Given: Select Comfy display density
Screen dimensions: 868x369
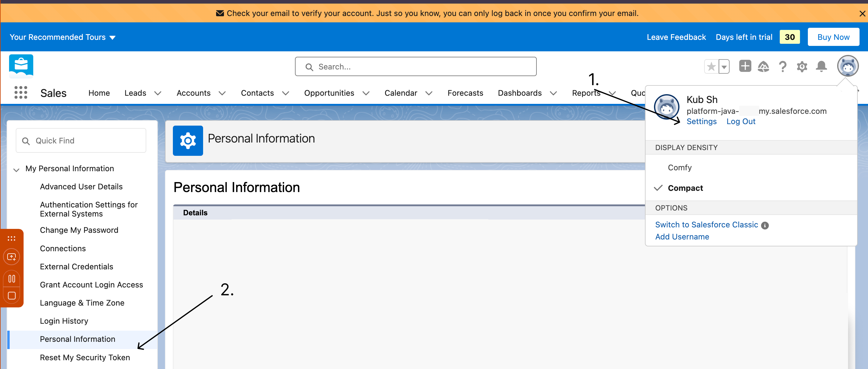Looking at the screenshot, I should (680, 168).
